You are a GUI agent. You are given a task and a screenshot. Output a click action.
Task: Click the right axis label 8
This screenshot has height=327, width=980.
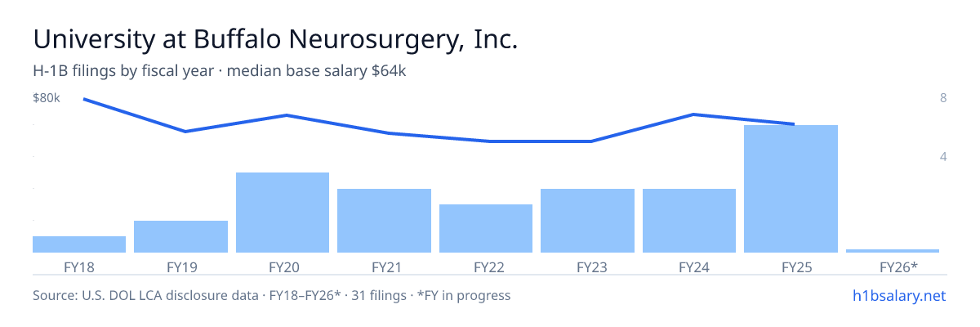coord(943,98)
